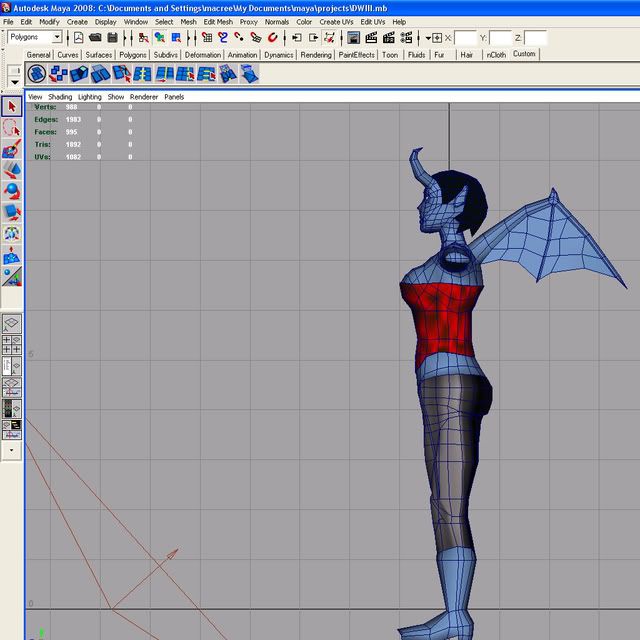The image size is (640, 640).
Task: Open the Edit Mesh menu
Action: pyautogui.click(x=217, y=21)
